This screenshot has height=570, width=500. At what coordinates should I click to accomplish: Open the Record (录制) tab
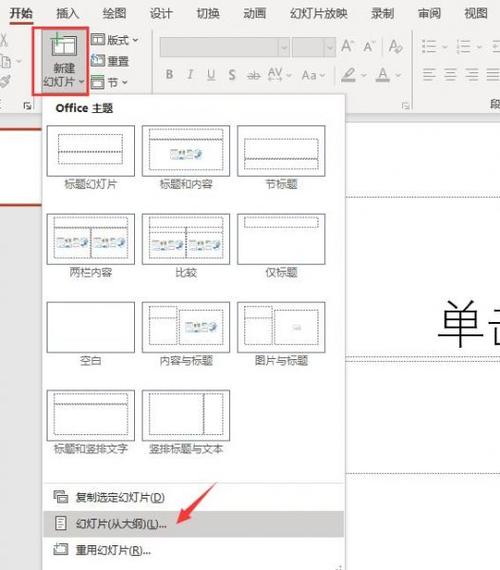[x=383, y=13]
